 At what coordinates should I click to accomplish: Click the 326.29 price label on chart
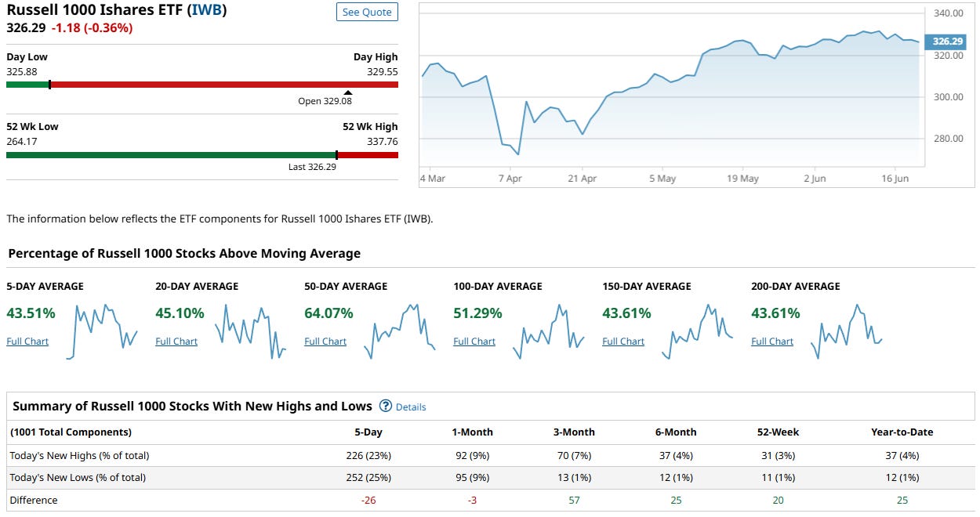(x=947, y=42)
